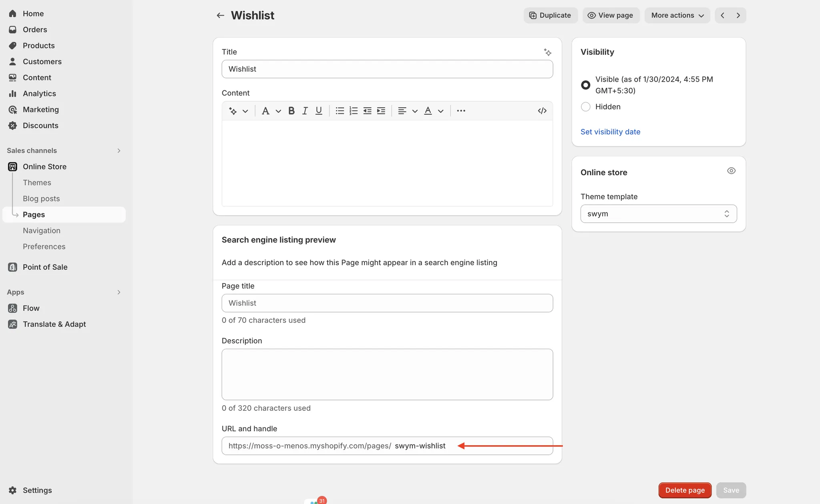Click the Italic formatting icon
The height and width of the screenshot is (504, 820).
305,111
